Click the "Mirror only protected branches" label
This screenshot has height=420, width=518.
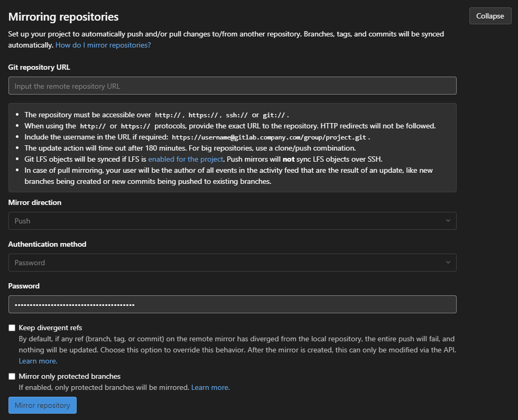[x=70, y=376]
